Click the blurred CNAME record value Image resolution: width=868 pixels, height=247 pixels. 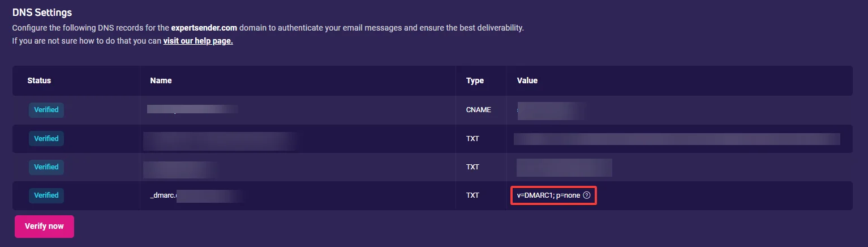551,110
